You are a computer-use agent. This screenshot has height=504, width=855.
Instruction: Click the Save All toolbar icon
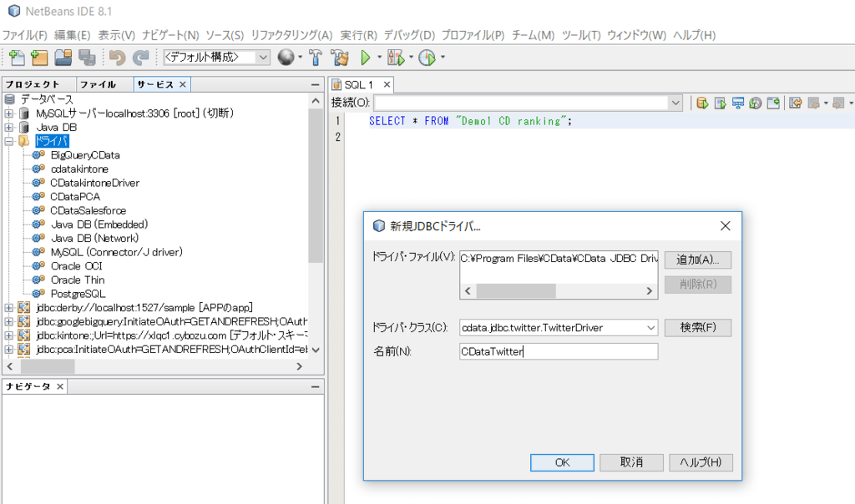click(87, 58)
